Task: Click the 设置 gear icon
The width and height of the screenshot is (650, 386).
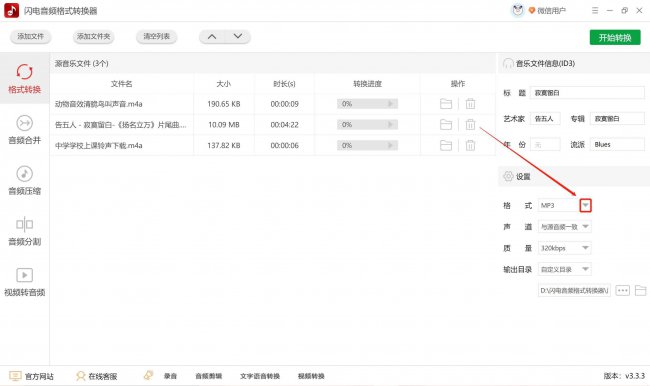Action: click(508, 176)
